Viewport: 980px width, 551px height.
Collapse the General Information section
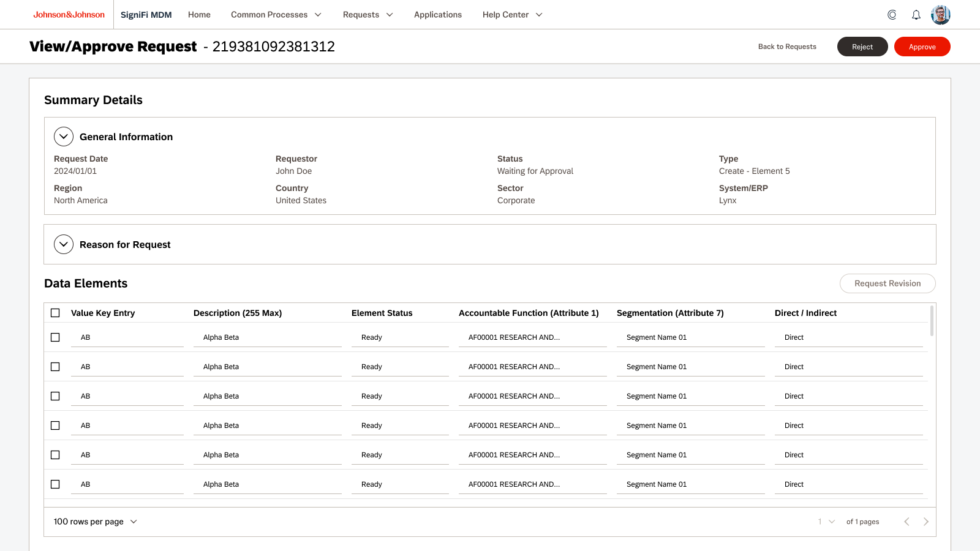pyautogui.click(x=64, y=137)
